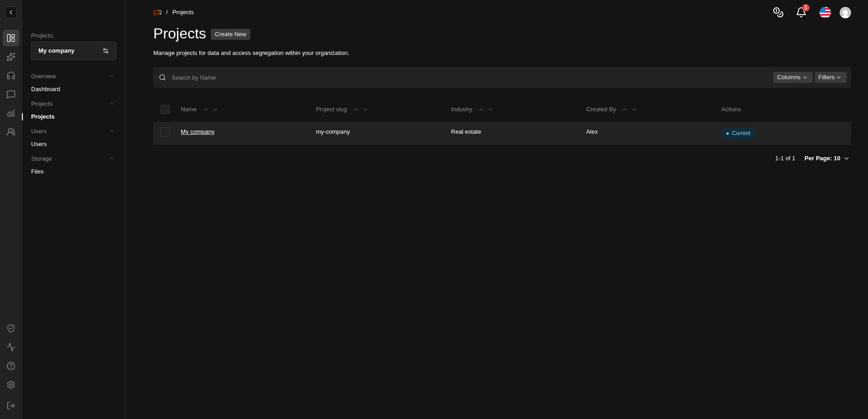Open the notifications bell
Image resolution: width=868 pixels, height=419 pixels.
[801, 12]
